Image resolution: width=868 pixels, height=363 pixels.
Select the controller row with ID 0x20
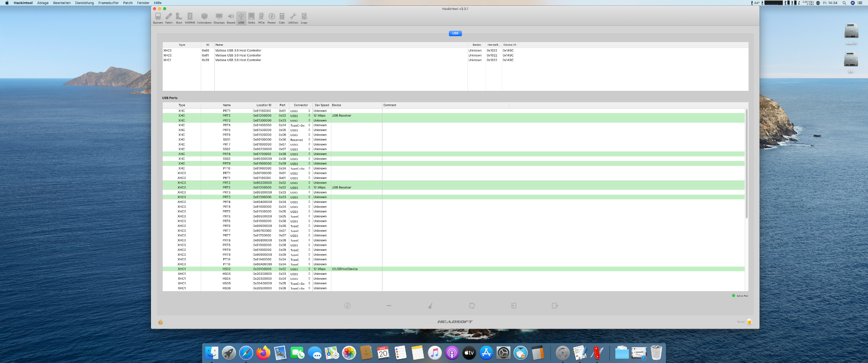[x=455, y=60]
